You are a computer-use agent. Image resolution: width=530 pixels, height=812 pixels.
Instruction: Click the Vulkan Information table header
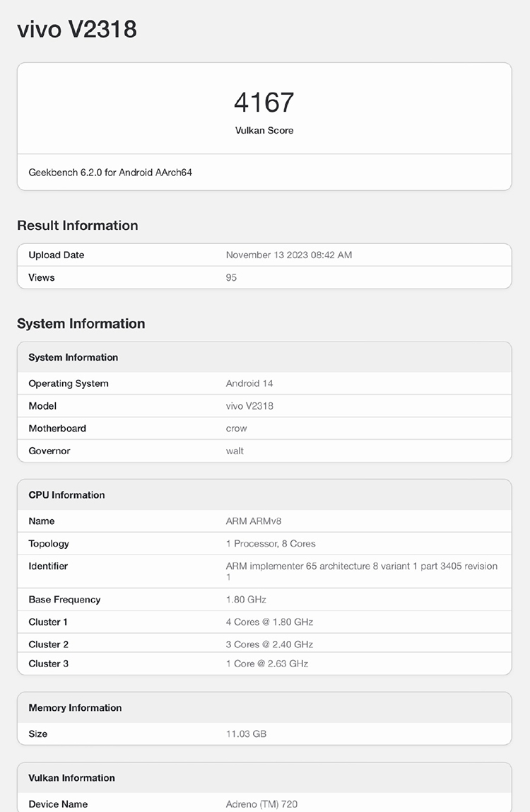tap(71, 778)
